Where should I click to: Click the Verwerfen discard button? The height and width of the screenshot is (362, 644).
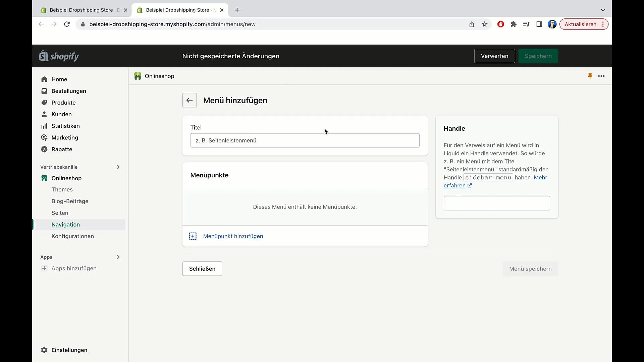pos(494,56)
